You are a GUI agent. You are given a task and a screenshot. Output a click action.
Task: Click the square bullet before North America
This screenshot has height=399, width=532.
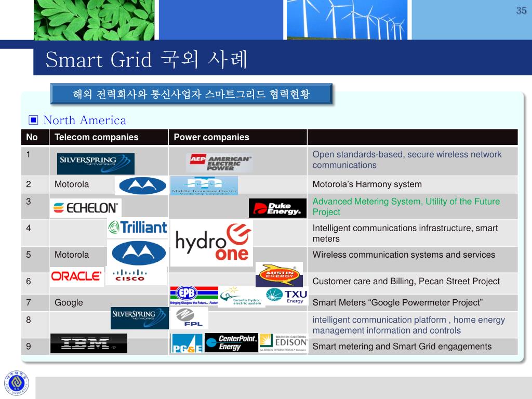[x=33, y=120]
